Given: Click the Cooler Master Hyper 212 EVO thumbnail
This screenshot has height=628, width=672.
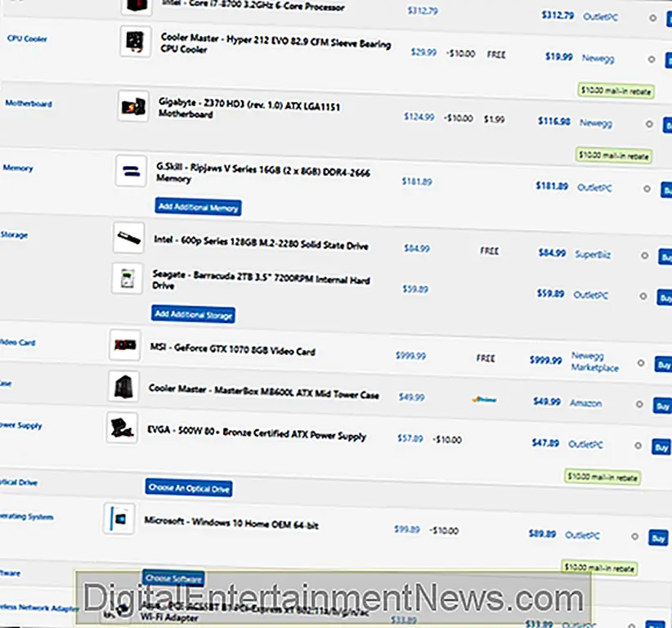Looking at the screenshot, I should [135, 42].
